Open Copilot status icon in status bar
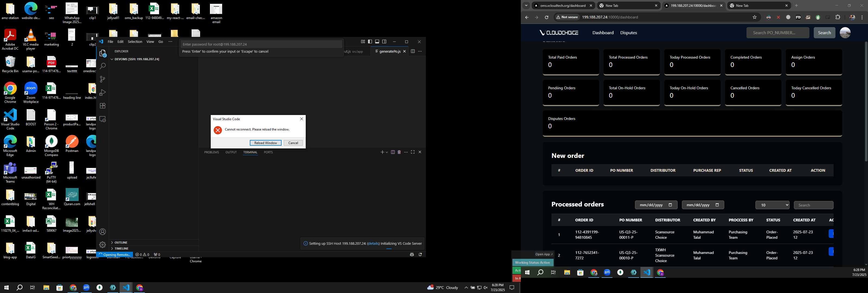Viewport: 868px width, 293px height. [412, 254]
